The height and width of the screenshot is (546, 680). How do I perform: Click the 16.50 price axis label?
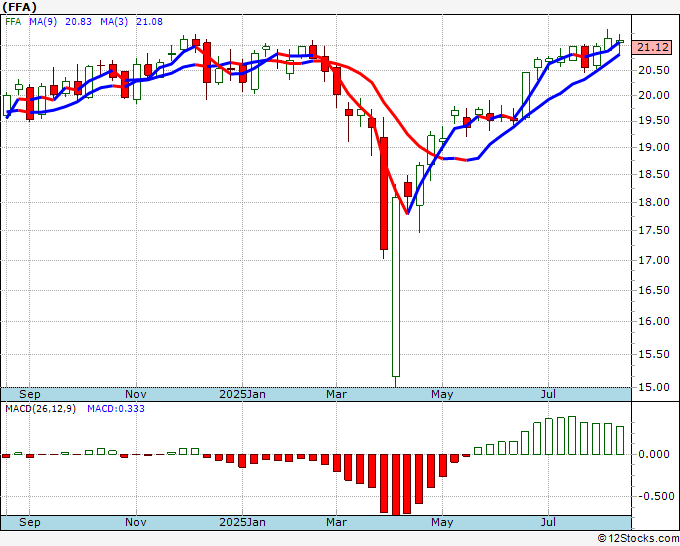click(x=654, y=290)
